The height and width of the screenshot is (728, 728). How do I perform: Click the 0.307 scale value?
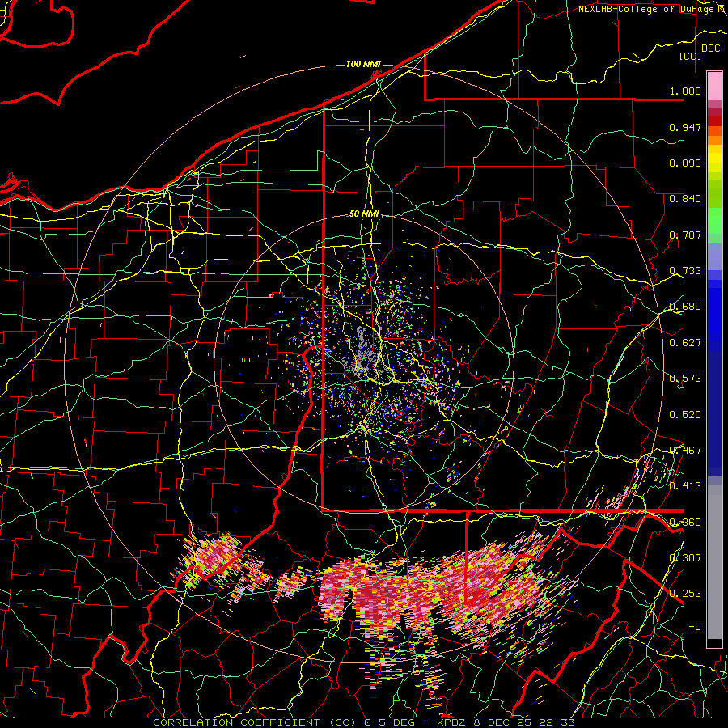coord(685,557)
